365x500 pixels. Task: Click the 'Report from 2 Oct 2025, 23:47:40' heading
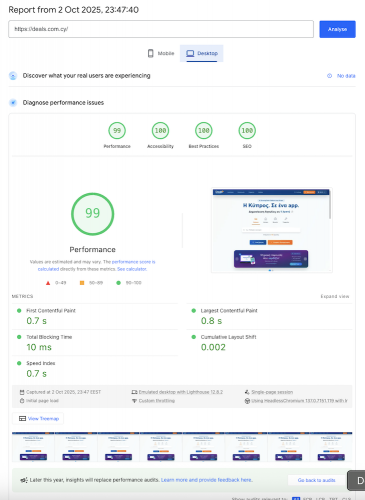(x=73, y=10)
